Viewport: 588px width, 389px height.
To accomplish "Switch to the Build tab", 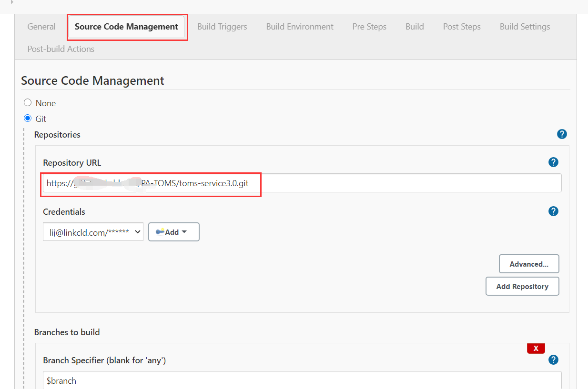I will click(x=415, y=27).
